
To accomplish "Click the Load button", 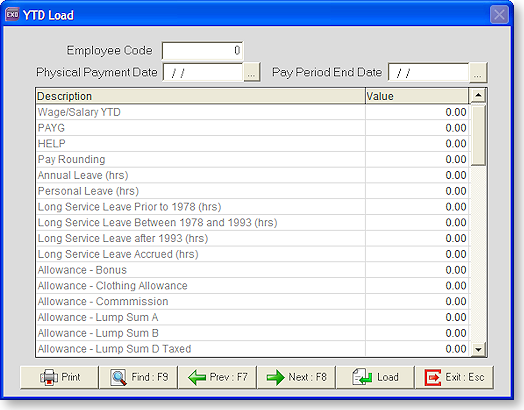I will click(375, 377).
